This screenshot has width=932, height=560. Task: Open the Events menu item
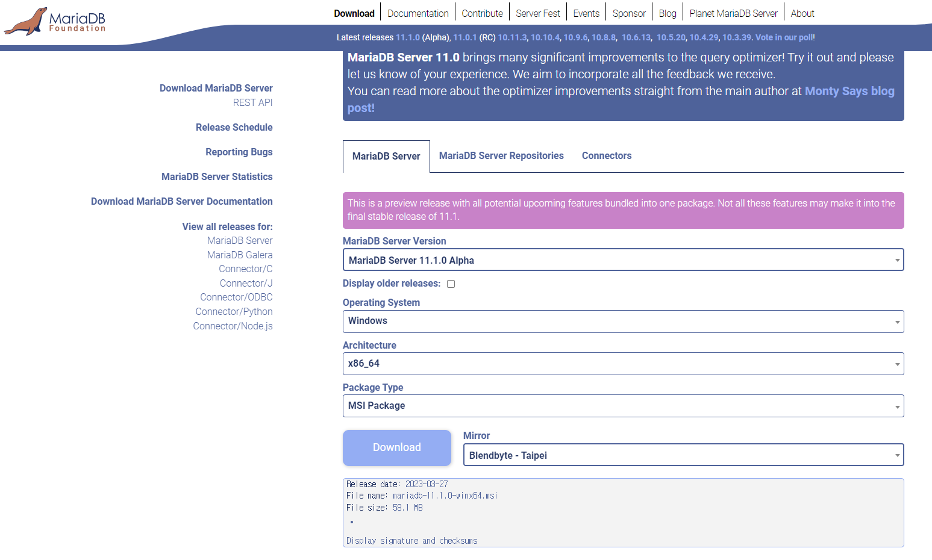pos(586,13)
